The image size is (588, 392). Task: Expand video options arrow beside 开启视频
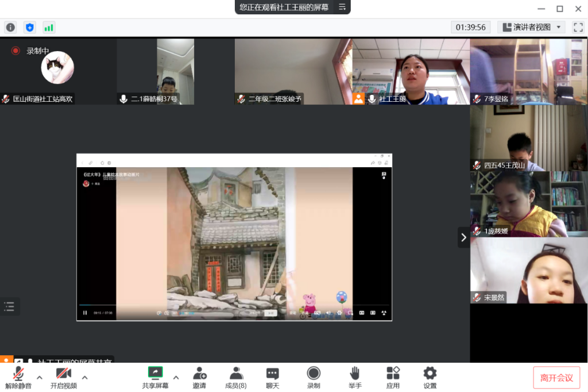pos(84,378)
